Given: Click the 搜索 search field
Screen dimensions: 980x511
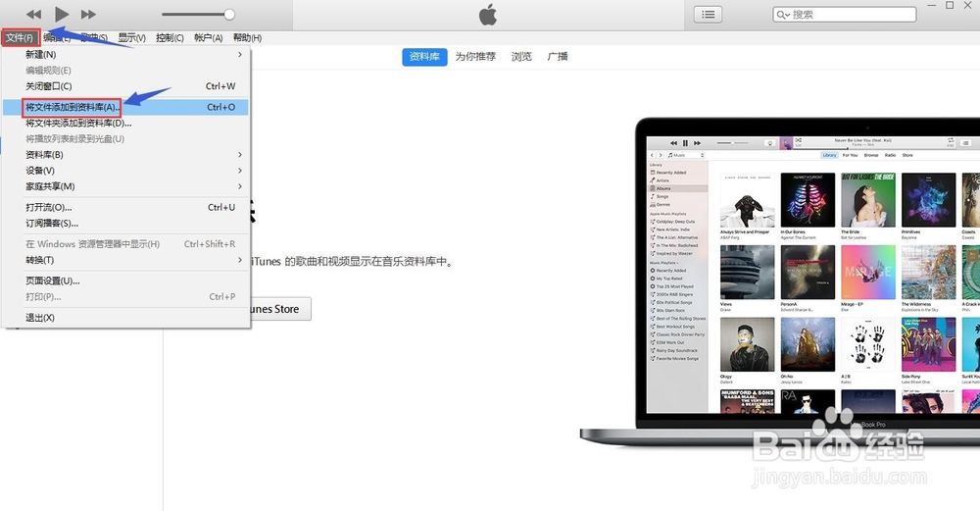Looking at the screenshot, I should click(x=845, y=15).
